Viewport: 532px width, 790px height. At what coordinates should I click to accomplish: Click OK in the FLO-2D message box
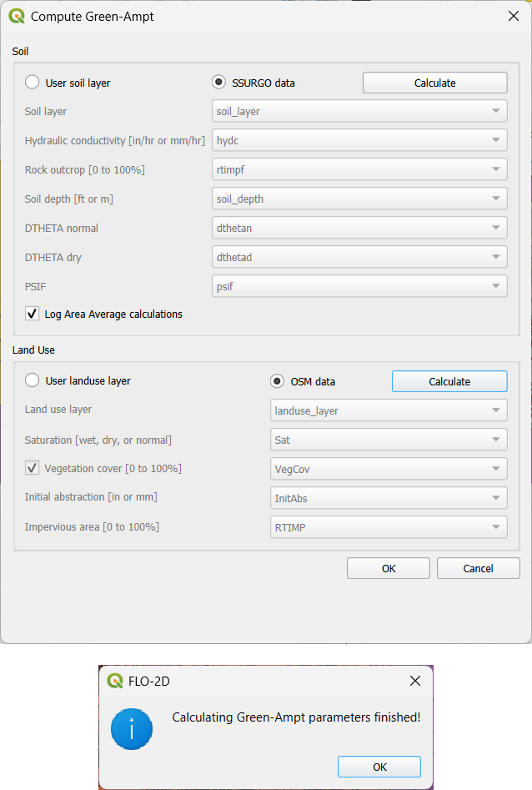(379, 767)
